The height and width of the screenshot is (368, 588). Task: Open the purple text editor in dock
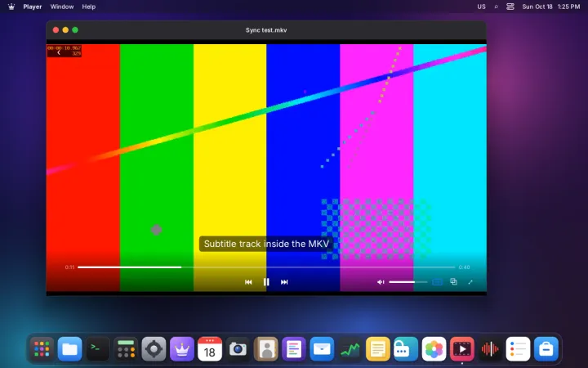[x=294, y=349]
